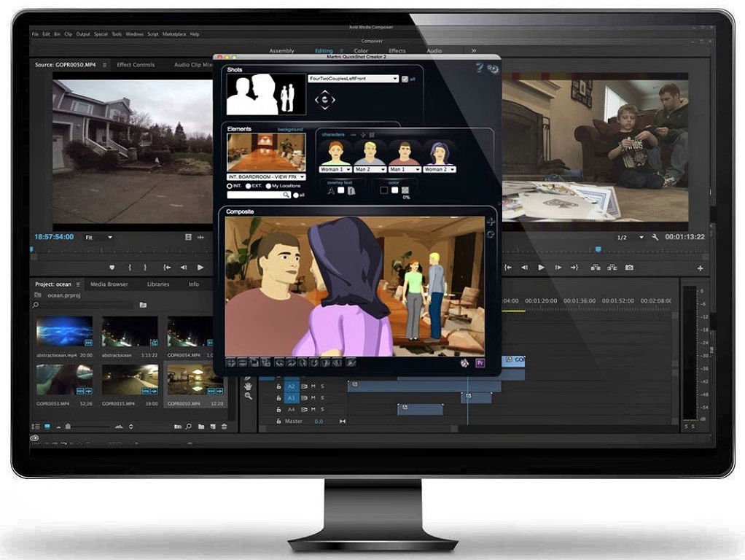
Task: Switch Project panel to icon view
Action: (x=47, y=427)
